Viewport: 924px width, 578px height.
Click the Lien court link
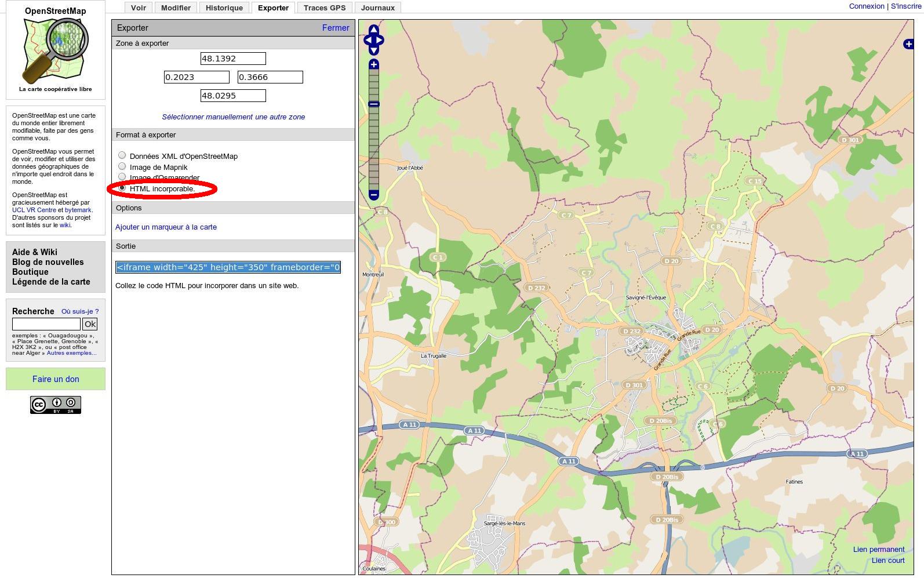click(x=888, y=560)
